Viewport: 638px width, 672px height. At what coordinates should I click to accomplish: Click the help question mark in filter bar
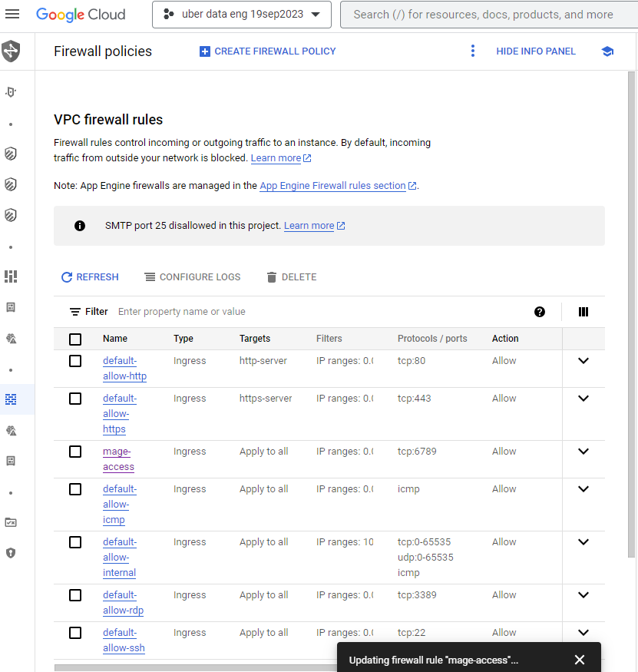(540, 312)
